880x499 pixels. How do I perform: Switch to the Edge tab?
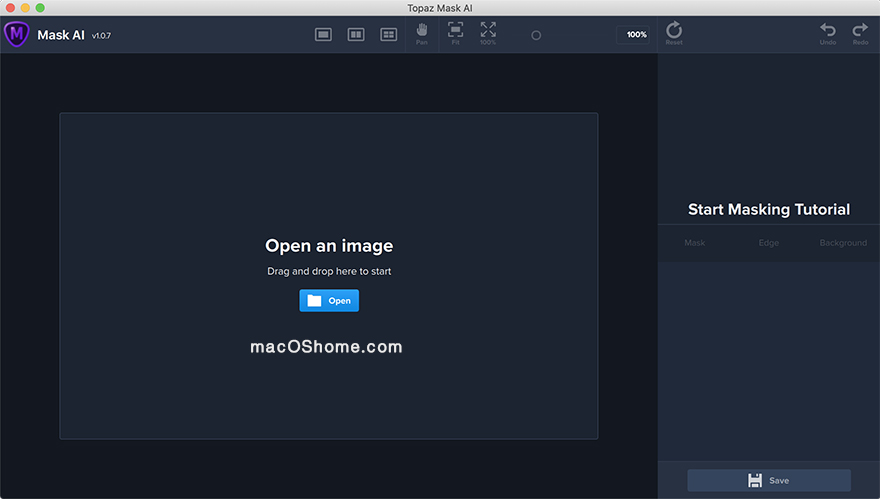pyautogui.click(x=768, y=242)
